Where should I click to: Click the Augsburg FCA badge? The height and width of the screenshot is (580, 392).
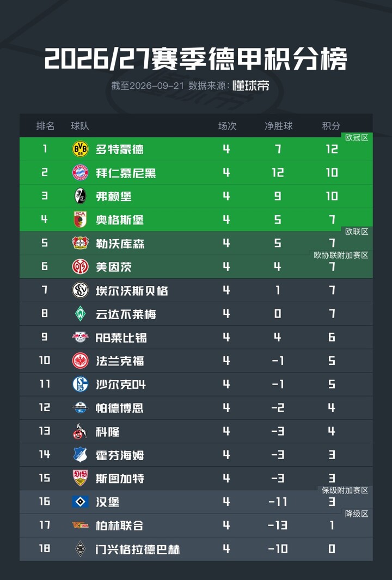pos(80,219)
